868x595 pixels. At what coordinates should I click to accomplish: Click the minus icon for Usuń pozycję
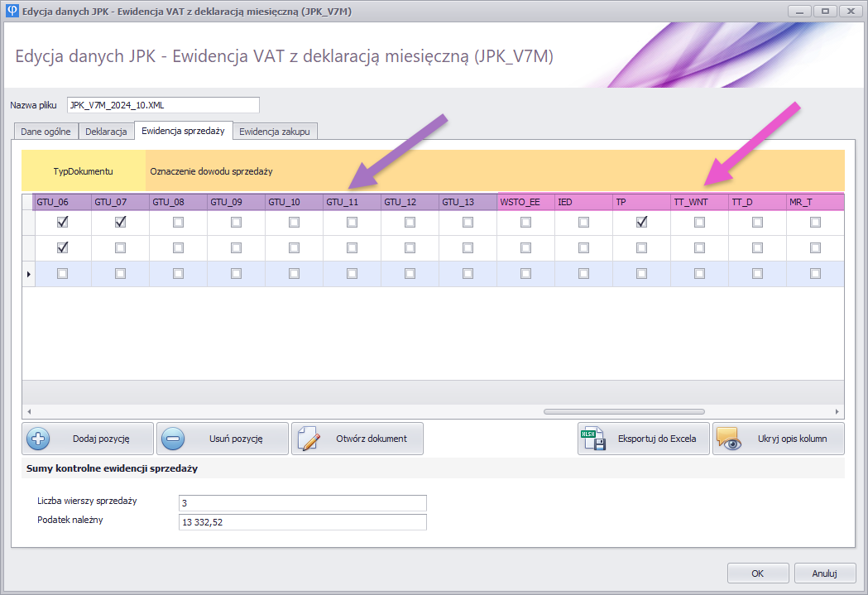coord(173,439)
